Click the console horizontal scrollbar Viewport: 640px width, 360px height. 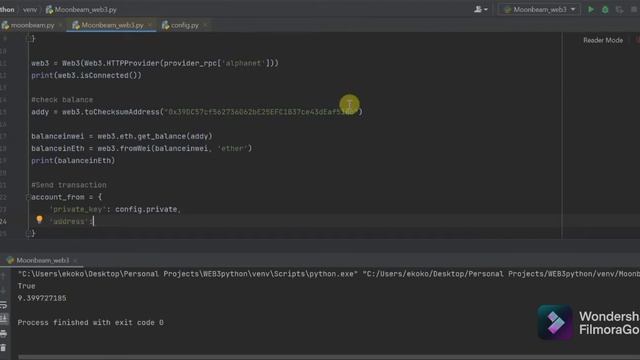click(329, 357)
